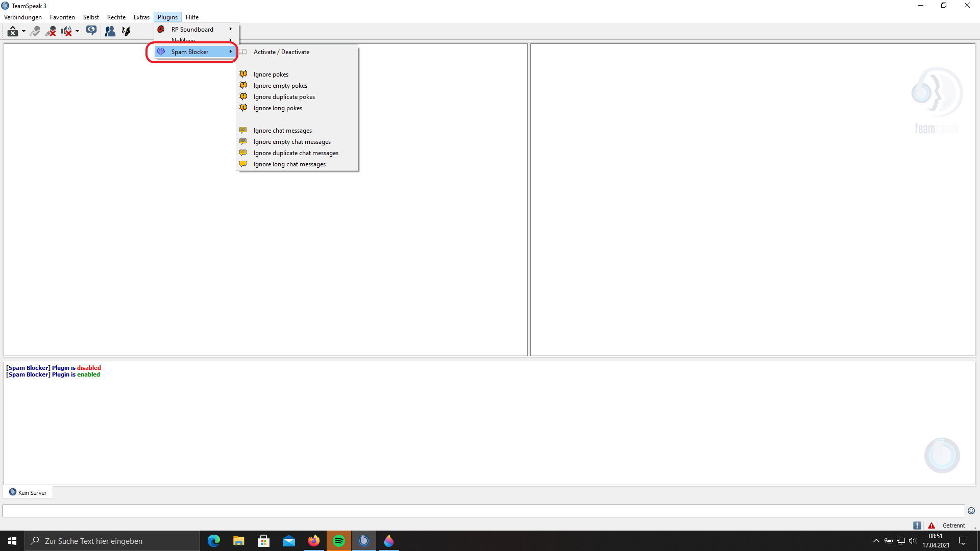Click the RP Soundboard record icon
The image size is (980, 551).
[161, 30]
